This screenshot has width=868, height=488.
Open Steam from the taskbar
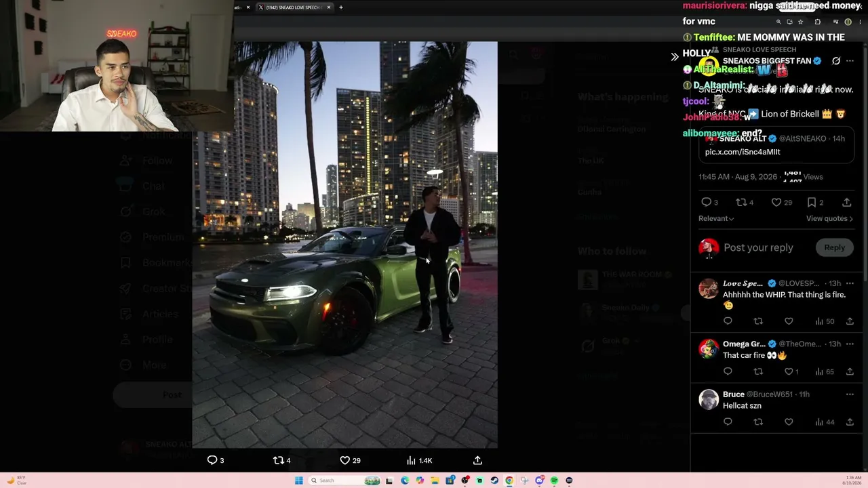[x=494, y=481]
